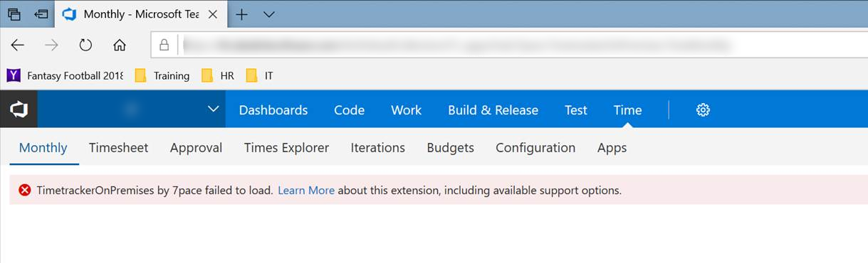The height and width of the screenshot is (263, 868).
Task: Click the browser address bar
Action: point(509,45)
